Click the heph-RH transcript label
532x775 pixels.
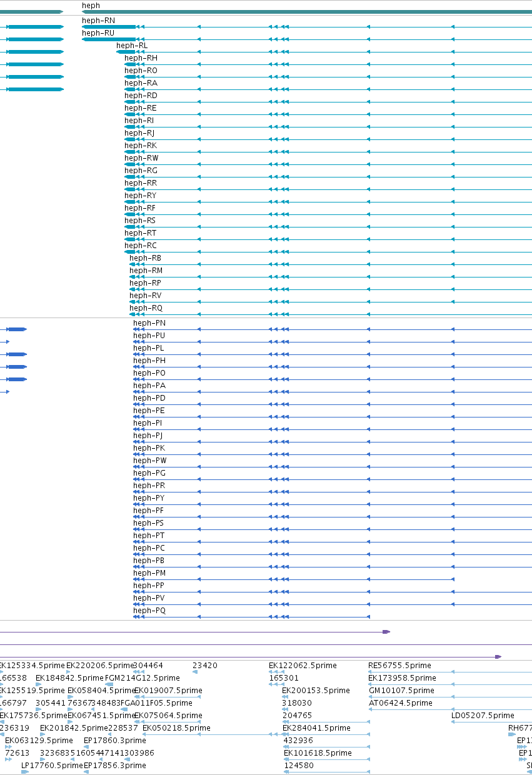pyautogui.click(x=141, y=58)
